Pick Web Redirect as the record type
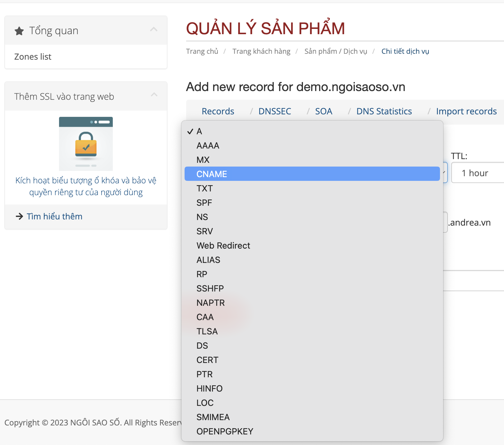The height and width of the screenshot is (445, 504). point(223,245)
